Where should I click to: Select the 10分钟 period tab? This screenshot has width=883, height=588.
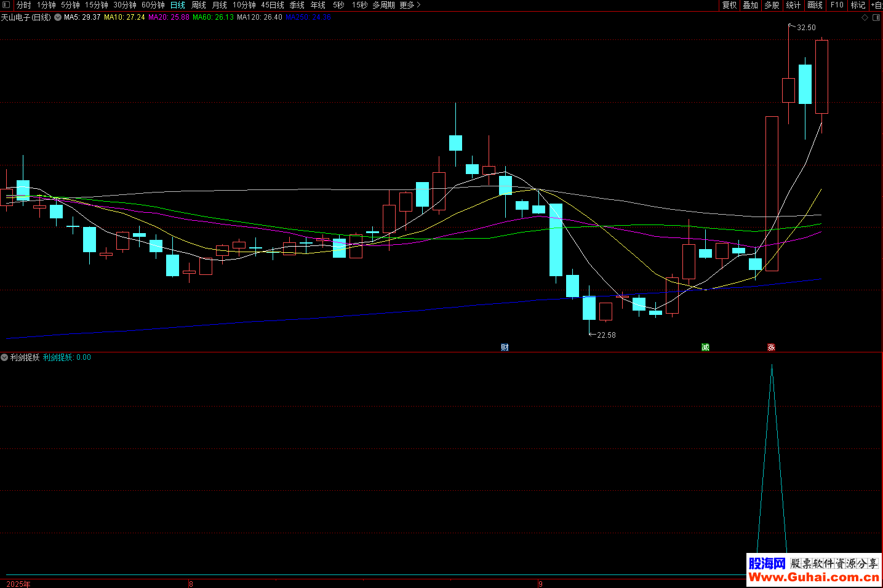[x=244, y=5]
